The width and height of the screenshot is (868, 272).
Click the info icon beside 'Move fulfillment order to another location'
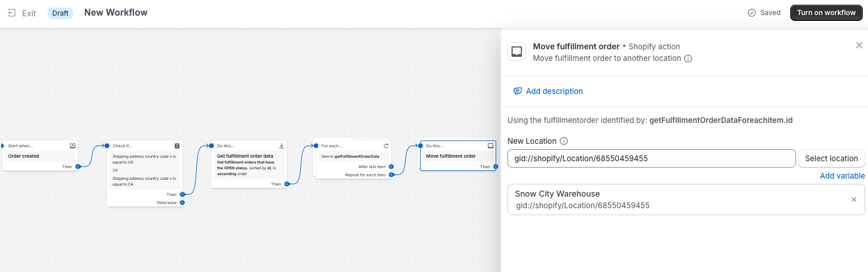(x=688, y=59)
